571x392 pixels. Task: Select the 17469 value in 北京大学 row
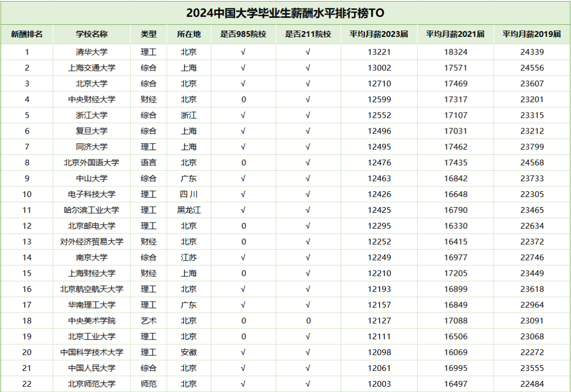tap(456, 83)
